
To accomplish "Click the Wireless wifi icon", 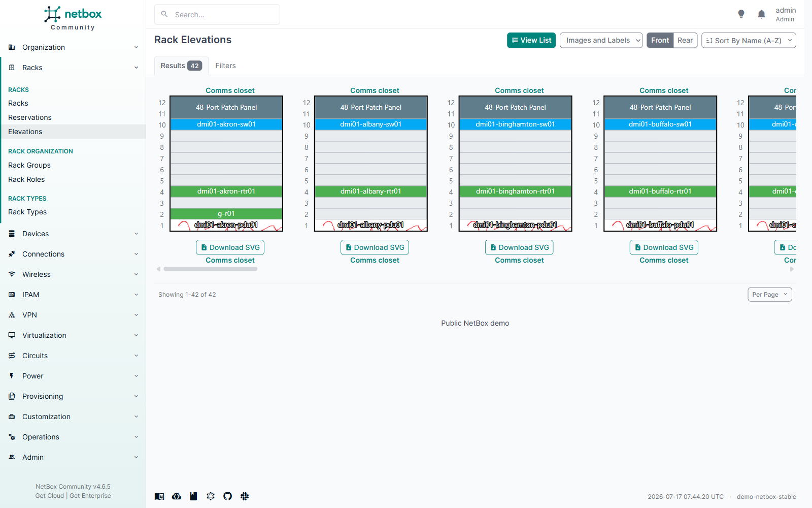I will [12, 274].
